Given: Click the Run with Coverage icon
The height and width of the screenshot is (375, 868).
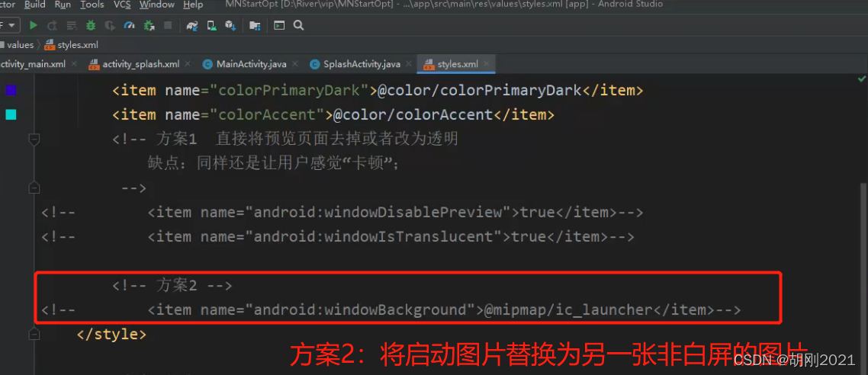Looking at the screenshot, I should point(110,25).
